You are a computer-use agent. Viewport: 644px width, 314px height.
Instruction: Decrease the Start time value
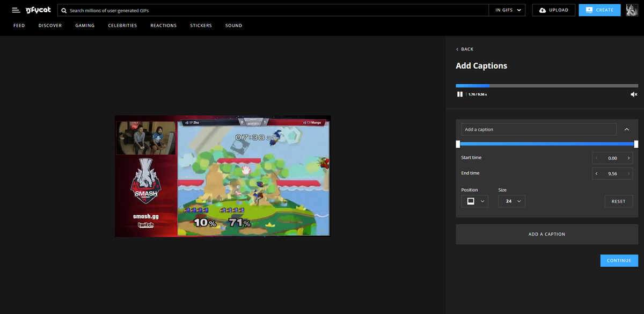(x=596, y=158)
